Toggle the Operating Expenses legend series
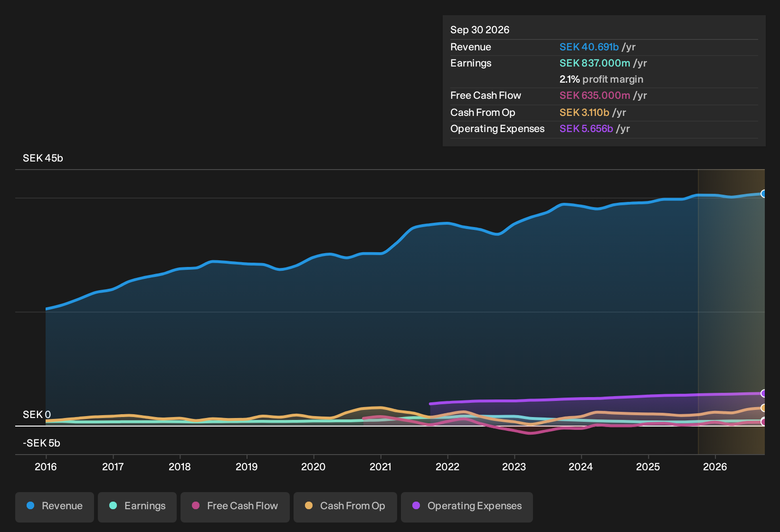 [467, 506]
